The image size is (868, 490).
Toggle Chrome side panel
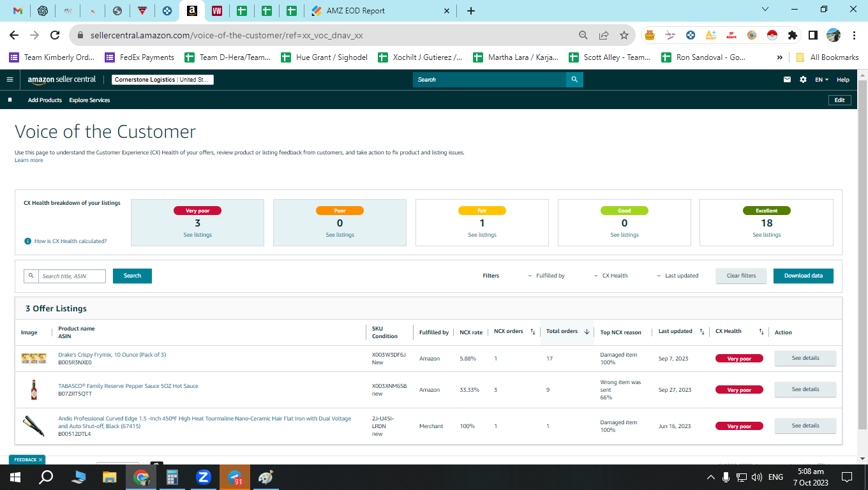pos(813,35)
